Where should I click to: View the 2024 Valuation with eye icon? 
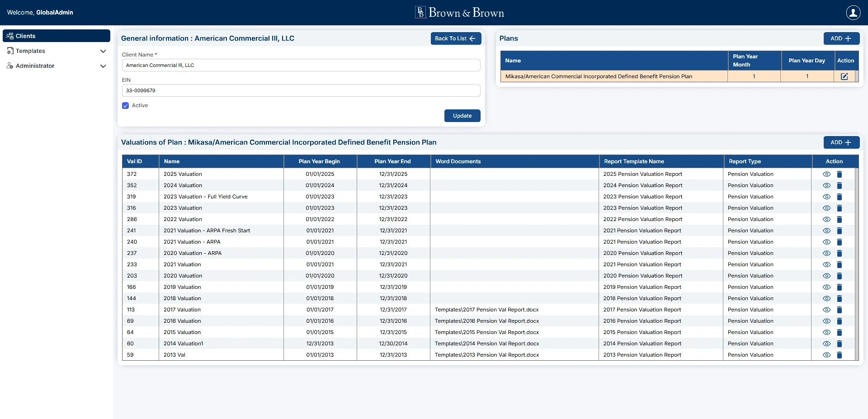click(826, 186)
